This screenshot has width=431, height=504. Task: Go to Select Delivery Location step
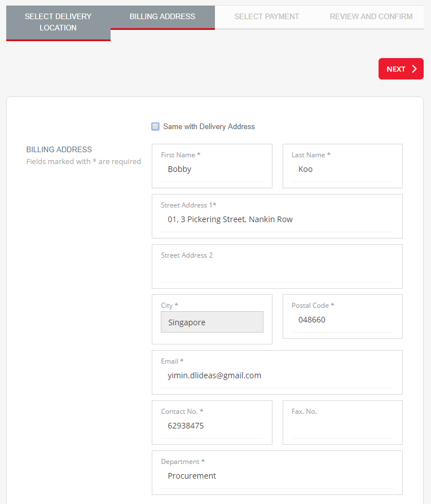58,23
